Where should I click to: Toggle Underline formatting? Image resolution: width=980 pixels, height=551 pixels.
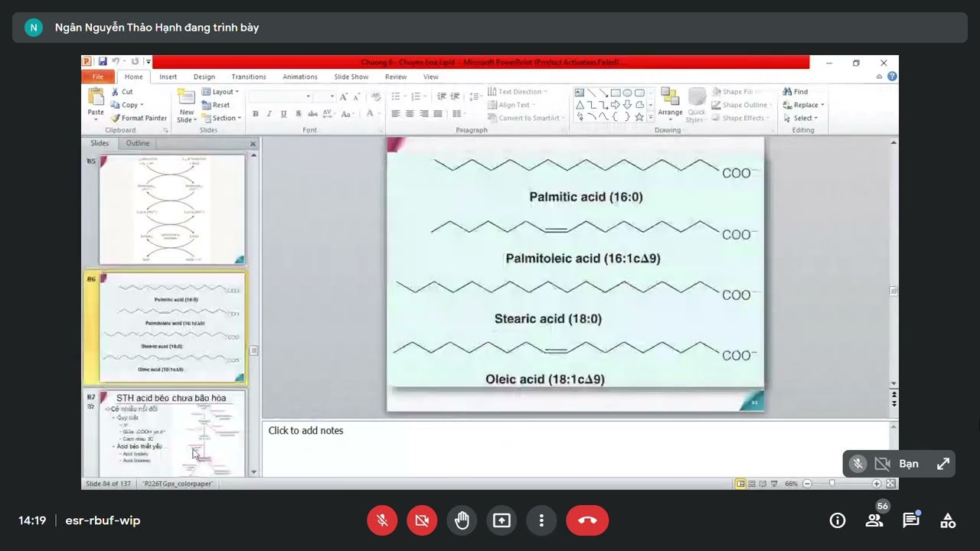(283, 114)
